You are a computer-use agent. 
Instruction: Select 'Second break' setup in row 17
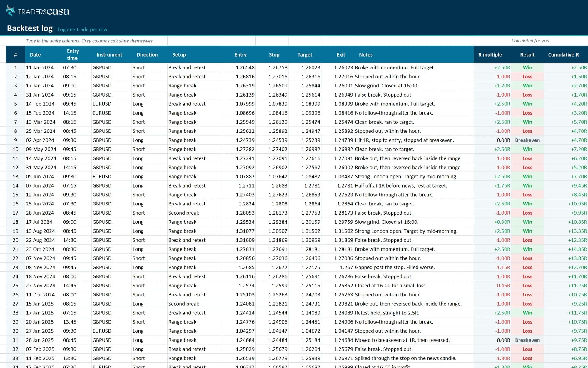tap(195, 213)
